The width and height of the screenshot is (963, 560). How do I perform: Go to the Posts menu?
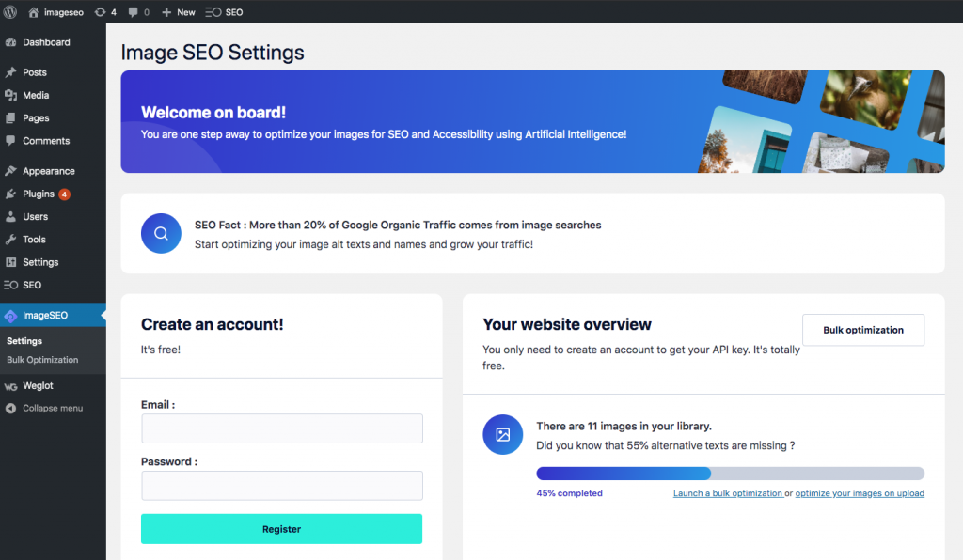35,72
